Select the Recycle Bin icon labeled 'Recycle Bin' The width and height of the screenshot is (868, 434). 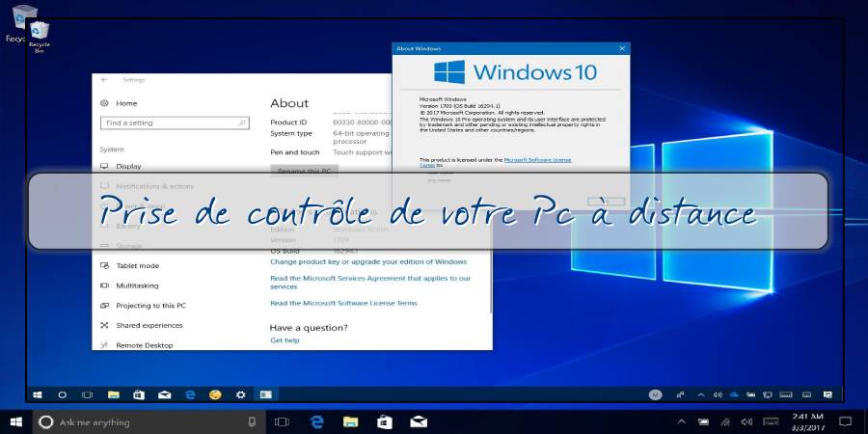pyautogui.click(x=40, y=38)
